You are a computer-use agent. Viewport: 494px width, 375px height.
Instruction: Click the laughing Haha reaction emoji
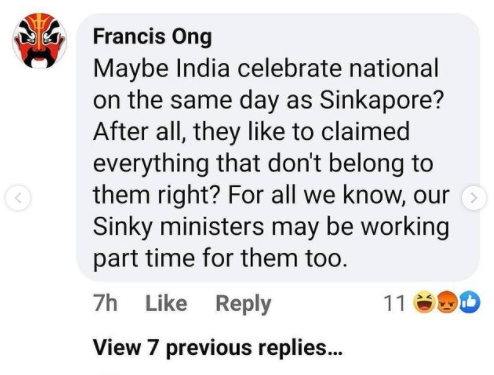pos(424,302)
